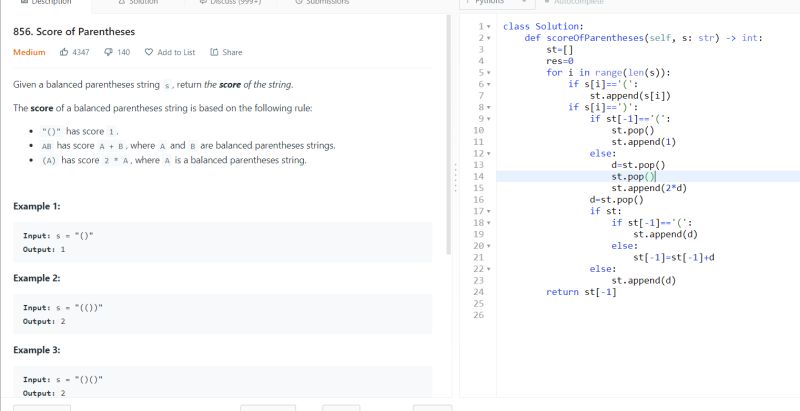Click the 'Example 1:' heading
This screenshot has height=411, width=800.
pos(37,206)
